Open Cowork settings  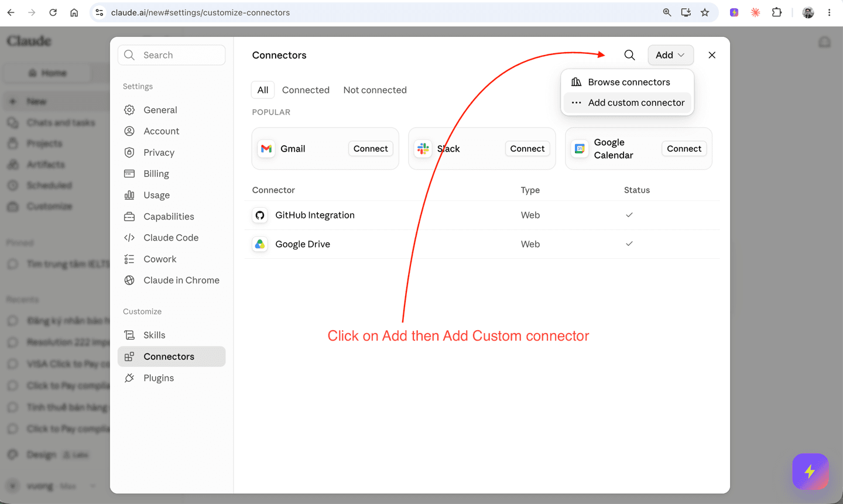click(172, 259)
